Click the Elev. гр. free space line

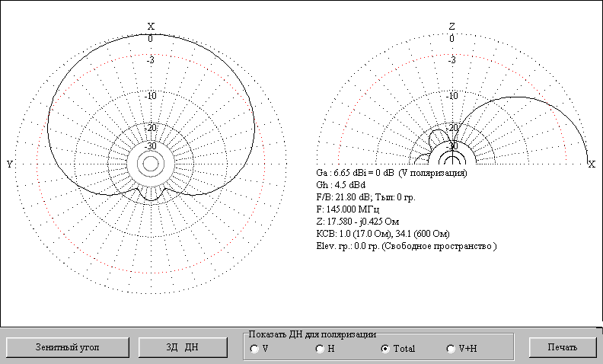pyautogui.click(x=406, y=247)
